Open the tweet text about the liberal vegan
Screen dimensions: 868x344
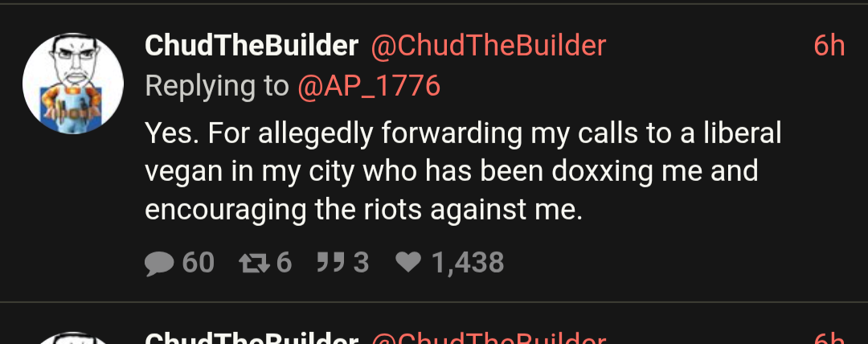tap(462, 171)
